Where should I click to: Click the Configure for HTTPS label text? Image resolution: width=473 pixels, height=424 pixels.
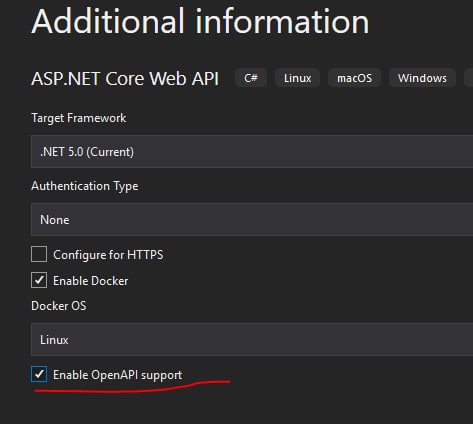pos(108,255)
